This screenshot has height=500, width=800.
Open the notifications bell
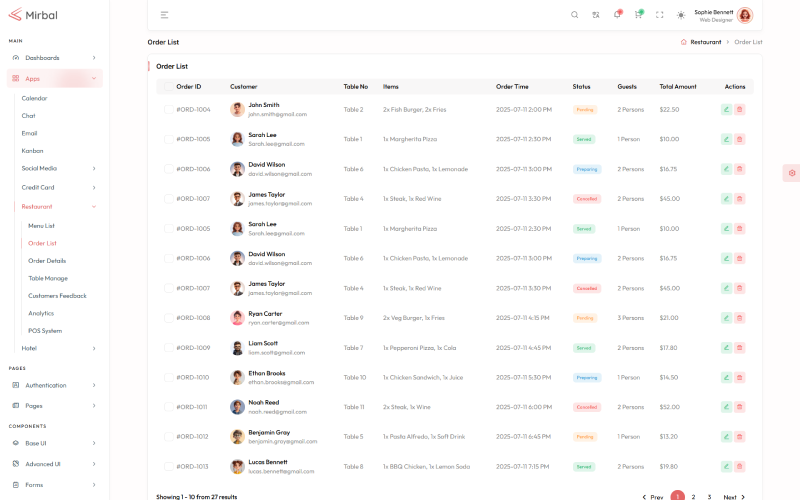(x=617, y=15)
